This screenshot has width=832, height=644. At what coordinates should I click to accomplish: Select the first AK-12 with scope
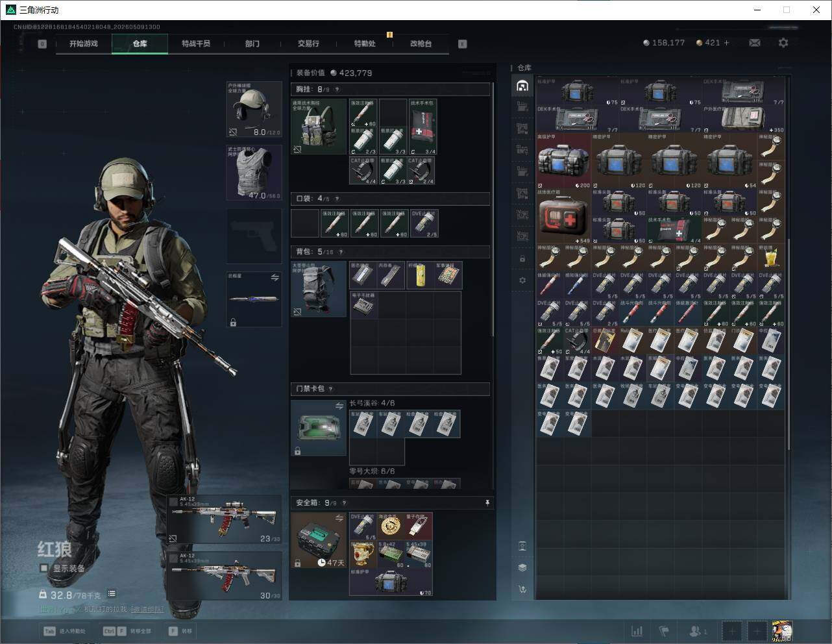point(225,519)
